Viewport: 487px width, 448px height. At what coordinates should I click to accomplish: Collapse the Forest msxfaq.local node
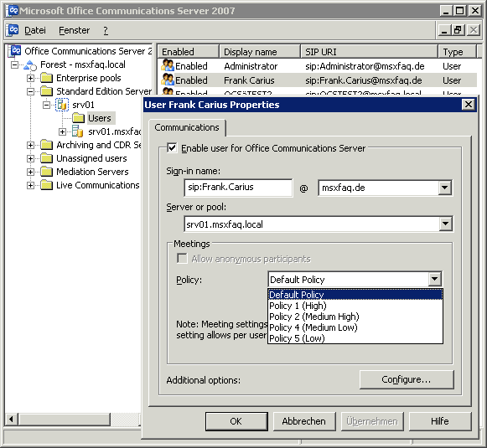point(14,64)
